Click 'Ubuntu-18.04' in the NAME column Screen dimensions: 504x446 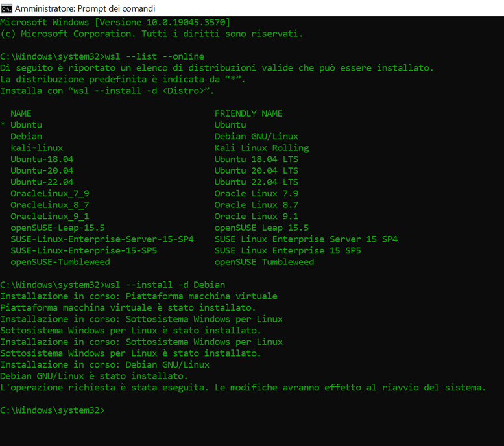pos(42,159)
